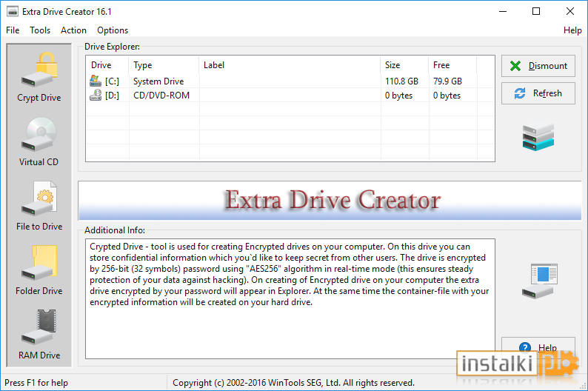Image resolution: width=588 pixels, height=391 pixels.
Task: Click the '79.9 GB' free space cell
Action: pos(447,81)
